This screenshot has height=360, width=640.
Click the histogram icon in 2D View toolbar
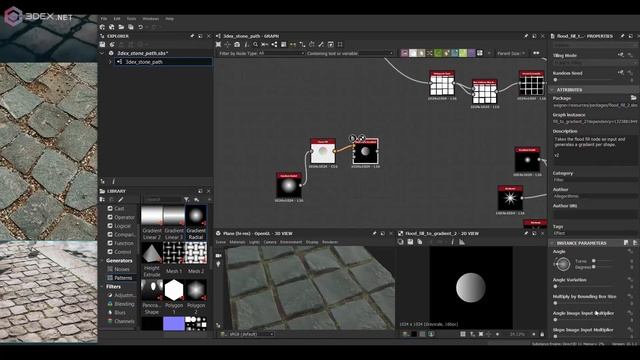coord(462,242)
